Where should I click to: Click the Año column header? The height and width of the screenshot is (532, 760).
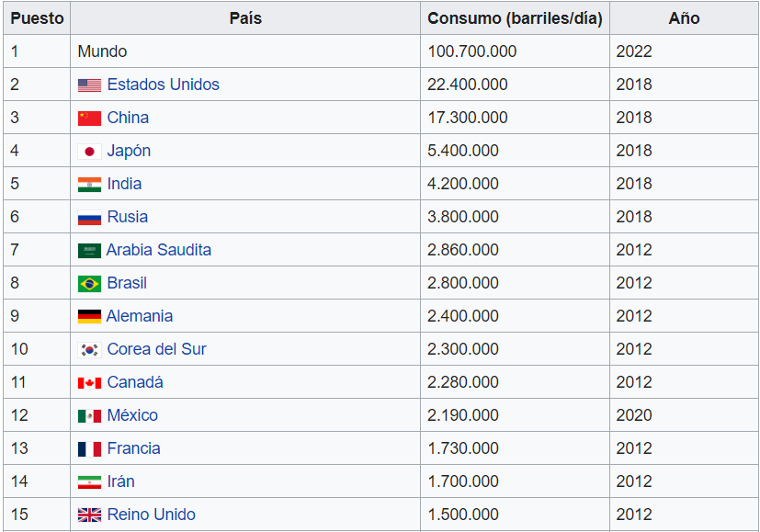coord(683,17)
